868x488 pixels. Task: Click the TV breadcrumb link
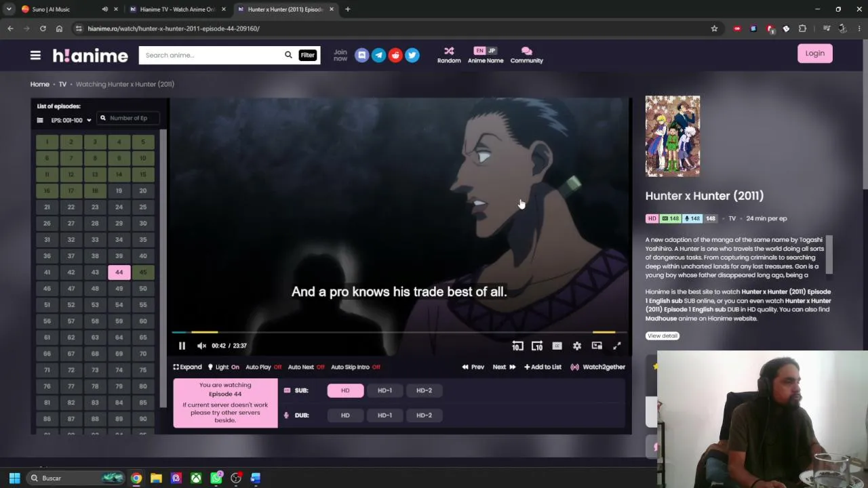(62, 84)
